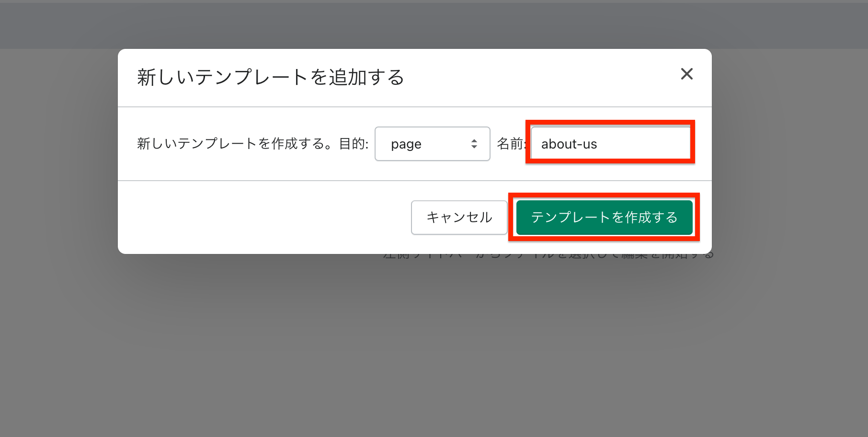Click the obscured text under the dialog's bottom edge
The image size is (868, 437).
(x=548, y=256)
